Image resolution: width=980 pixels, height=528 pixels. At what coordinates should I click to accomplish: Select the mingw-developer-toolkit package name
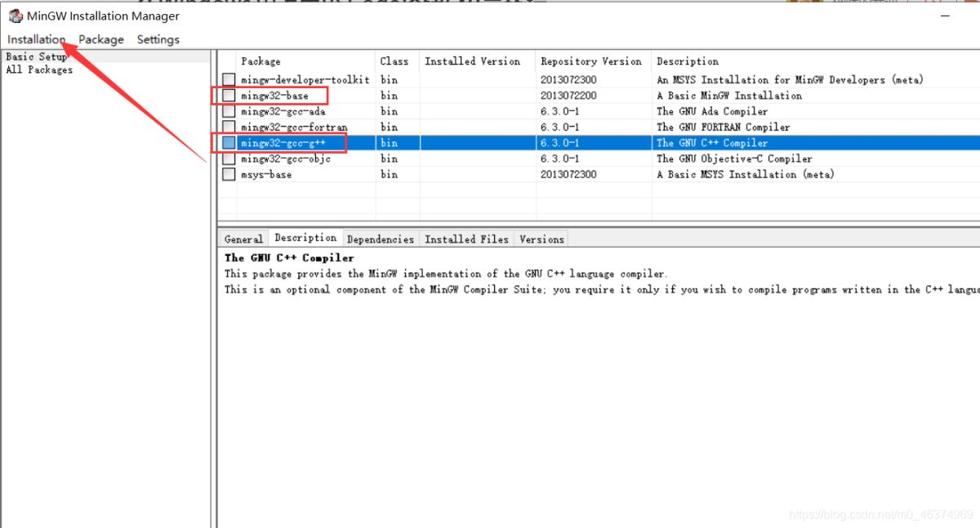pyautogui.click(x=305, y=80)
